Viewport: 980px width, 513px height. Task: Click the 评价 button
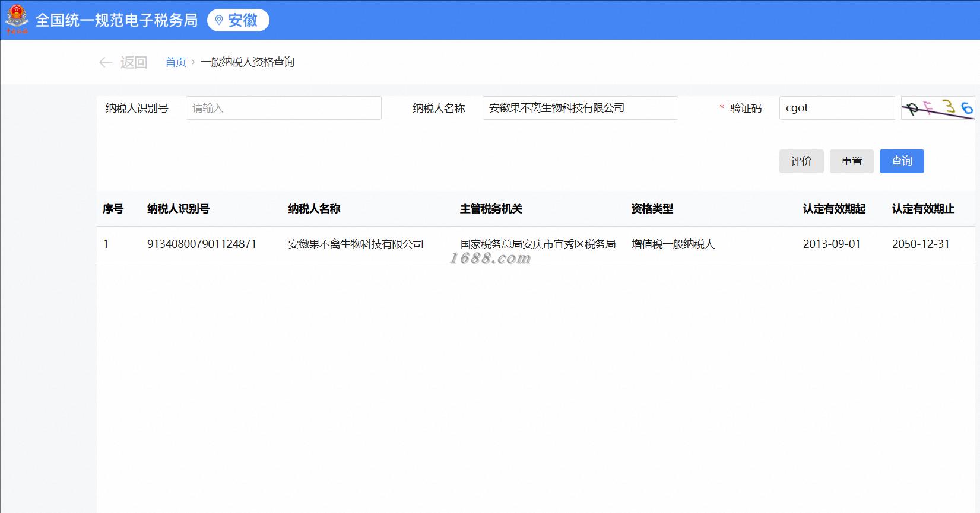801,161
